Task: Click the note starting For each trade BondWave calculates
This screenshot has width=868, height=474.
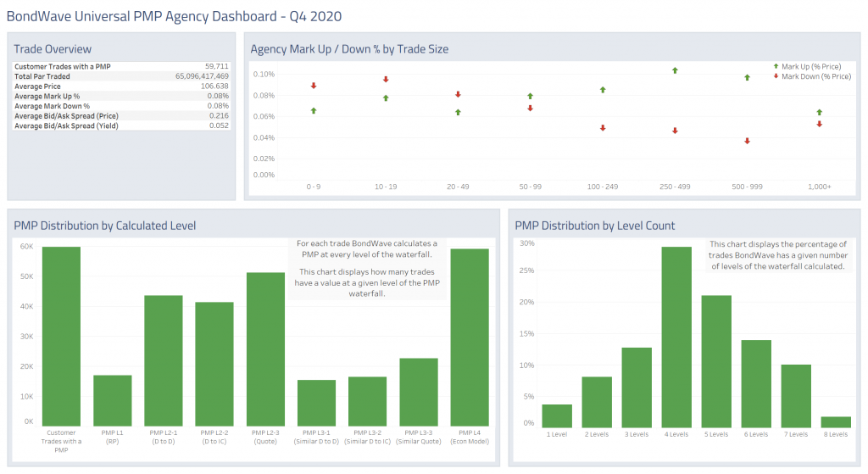Action: pos(367,268)
